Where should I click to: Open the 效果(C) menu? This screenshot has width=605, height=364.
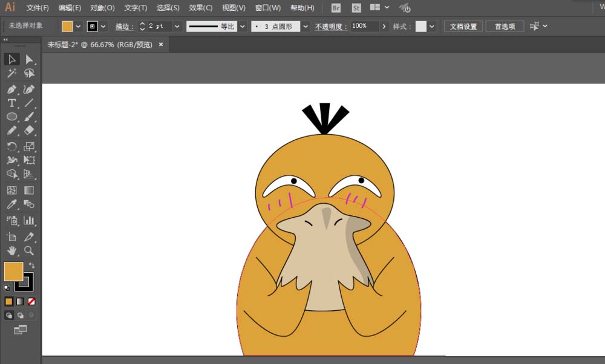pyautogui.click(x=201, y=8)
